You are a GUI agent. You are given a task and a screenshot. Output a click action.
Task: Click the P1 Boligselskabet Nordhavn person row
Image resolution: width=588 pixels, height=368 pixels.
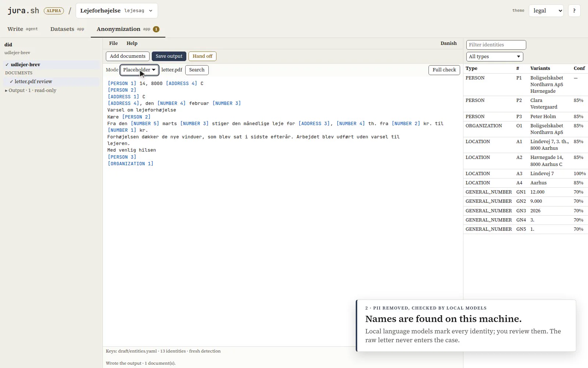[526, 85]
